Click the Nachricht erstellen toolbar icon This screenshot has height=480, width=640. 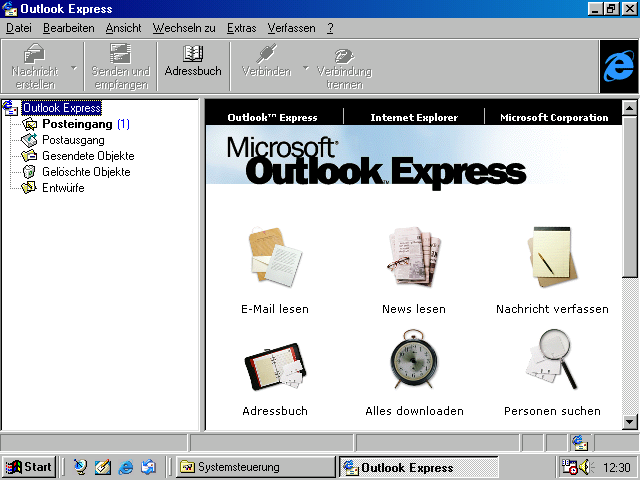point(35,54)
